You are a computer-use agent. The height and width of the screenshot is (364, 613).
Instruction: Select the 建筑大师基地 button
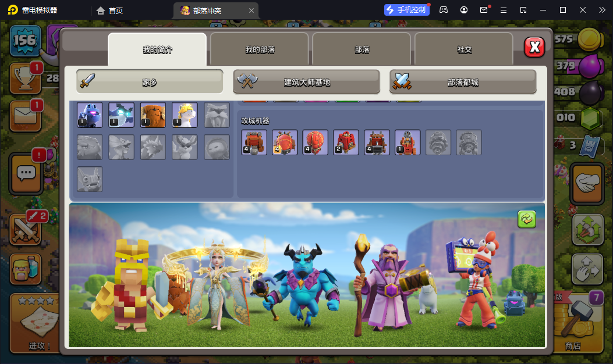tap(306, 82)
